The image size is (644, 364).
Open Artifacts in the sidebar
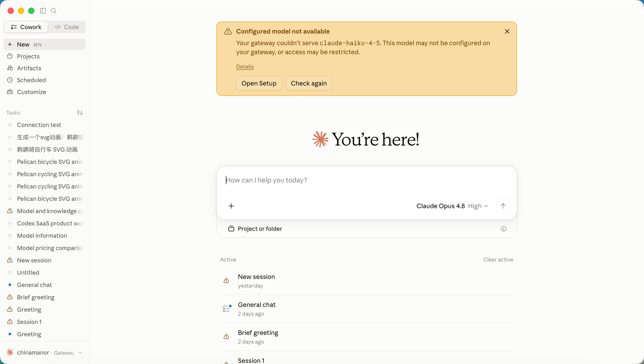click(x=45, y=68)
